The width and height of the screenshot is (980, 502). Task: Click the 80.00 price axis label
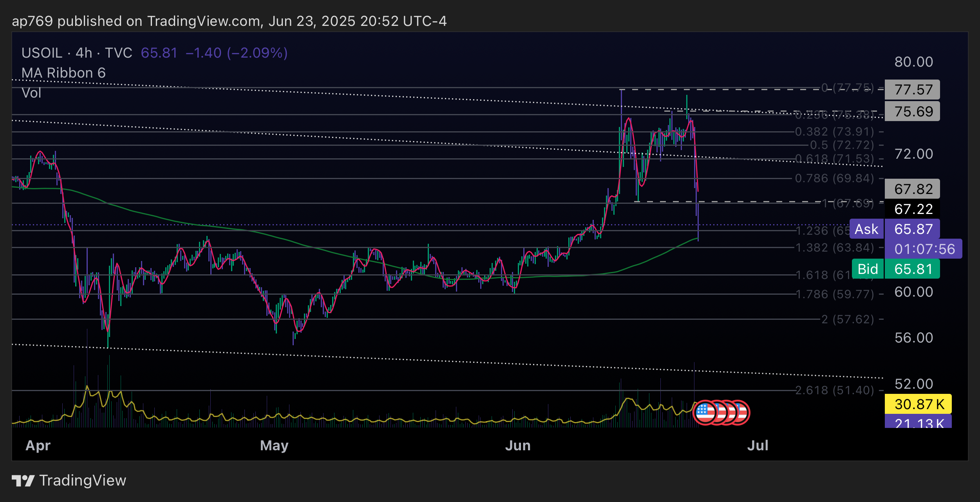(914, 62)
